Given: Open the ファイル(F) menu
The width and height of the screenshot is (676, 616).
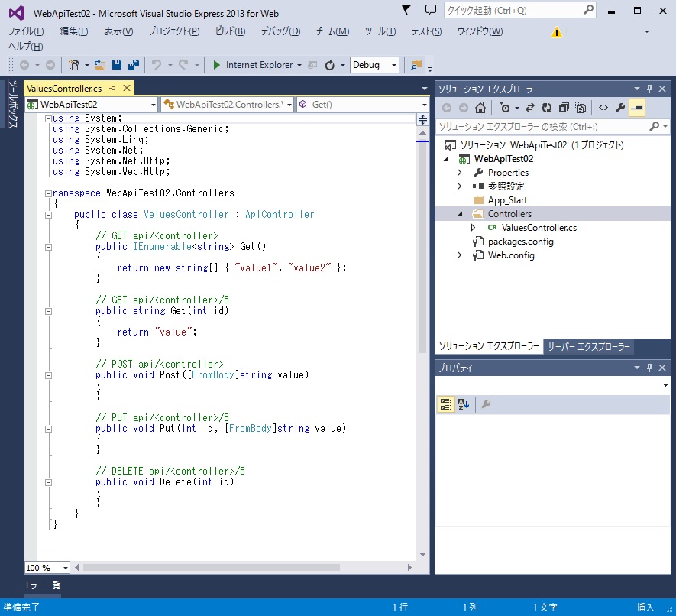Looking at the screenshot, I should (26, 31).
